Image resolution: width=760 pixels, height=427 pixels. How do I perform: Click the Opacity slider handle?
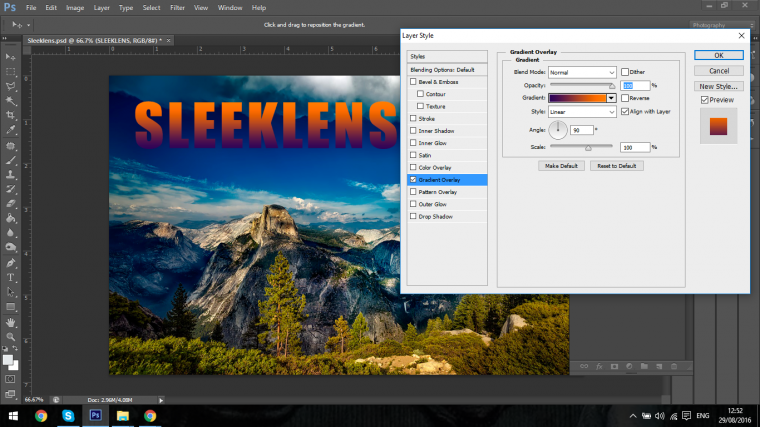(612, 86)
